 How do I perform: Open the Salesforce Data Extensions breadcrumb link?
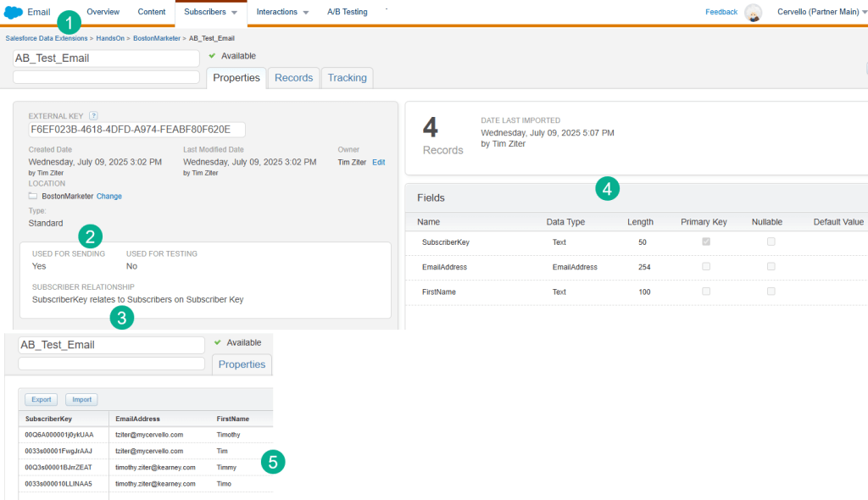[46, 38]
